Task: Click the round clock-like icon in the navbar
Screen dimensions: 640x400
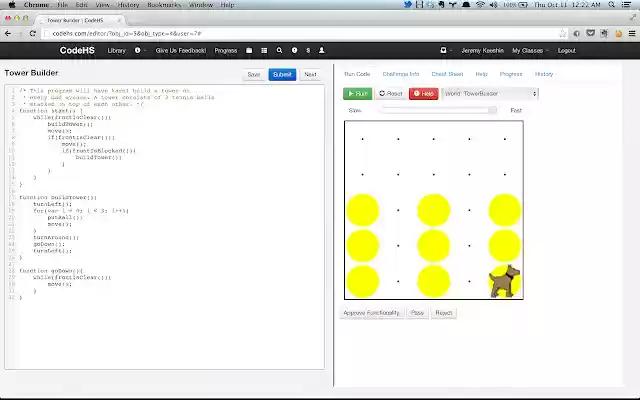Action: coord(294,50)
